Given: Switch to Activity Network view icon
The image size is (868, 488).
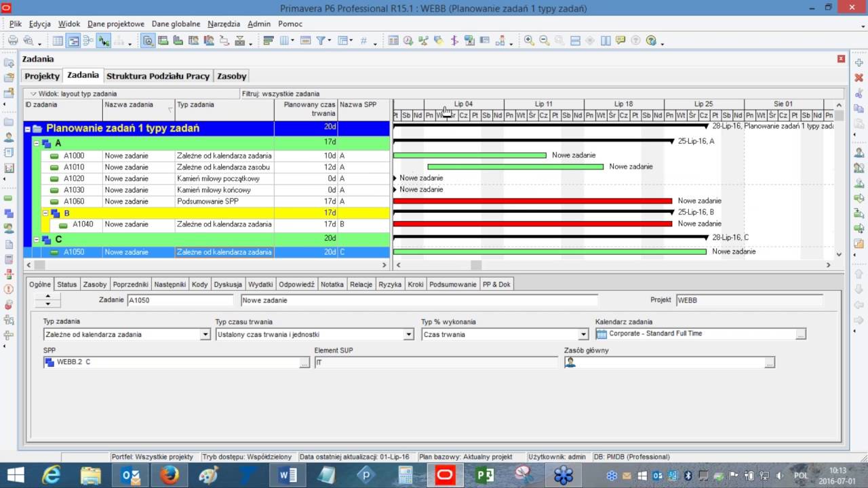Looking at the screenshot, I should pos(88,41).
